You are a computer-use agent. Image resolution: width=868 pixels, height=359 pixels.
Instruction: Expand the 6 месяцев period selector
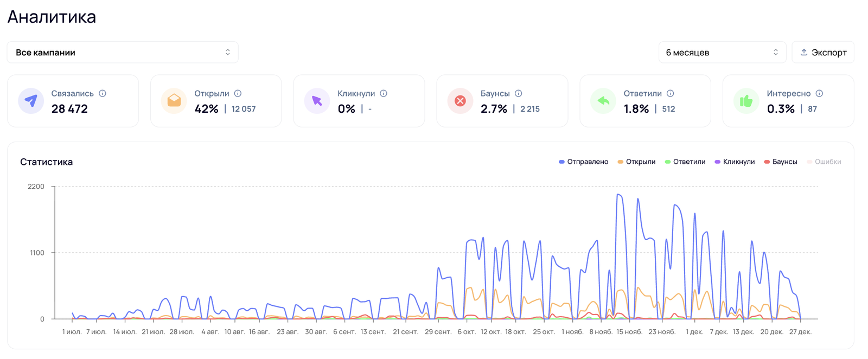tap(722, 53)
